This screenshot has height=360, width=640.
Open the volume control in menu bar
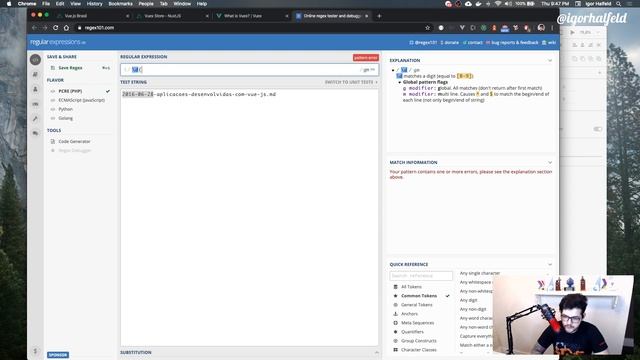click(508, 4)
